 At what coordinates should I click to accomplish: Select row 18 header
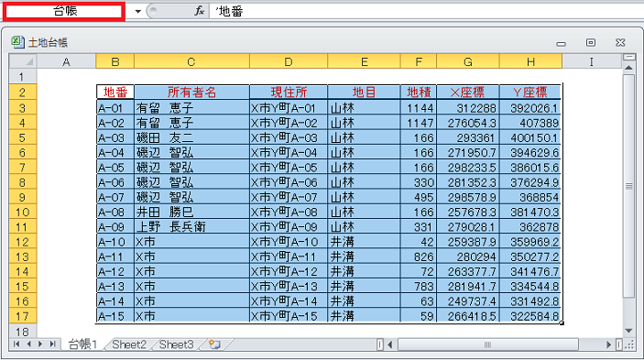click(23, 331)
